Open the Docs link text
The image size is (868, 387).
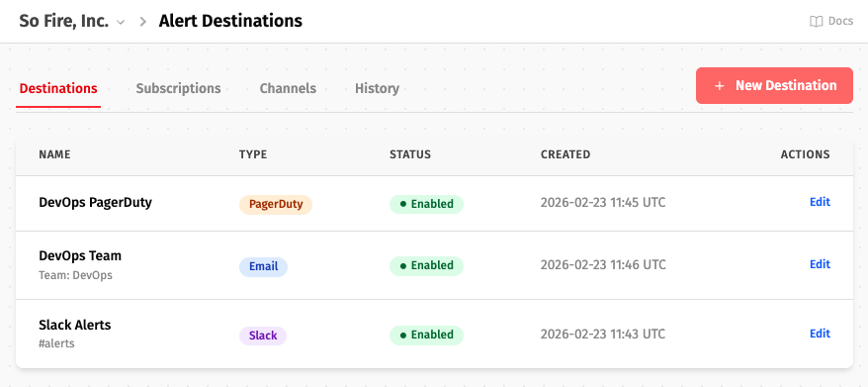(x=840, y=22)
